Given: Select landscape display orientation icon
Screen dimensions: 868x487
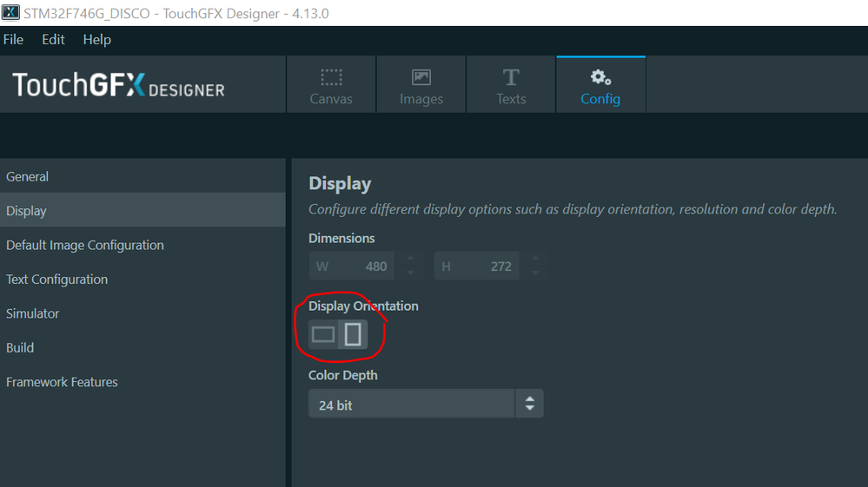Looking at the screenshot, I should point(323,334).
